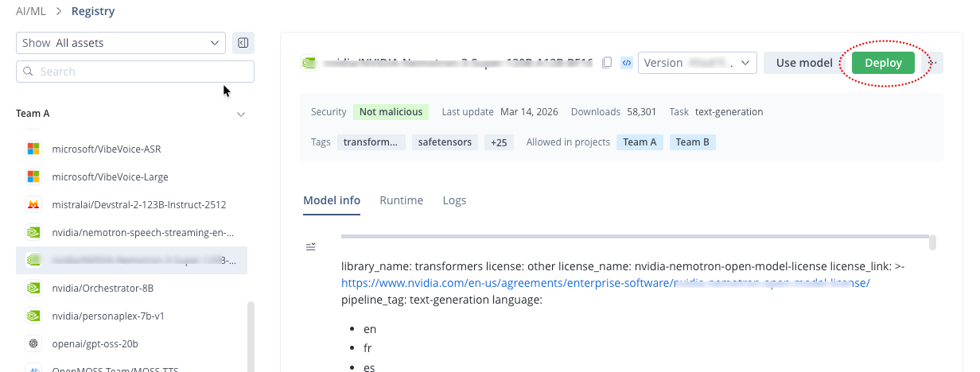
Task: Copy the model name with the copy icon
Action: (607, 63)
